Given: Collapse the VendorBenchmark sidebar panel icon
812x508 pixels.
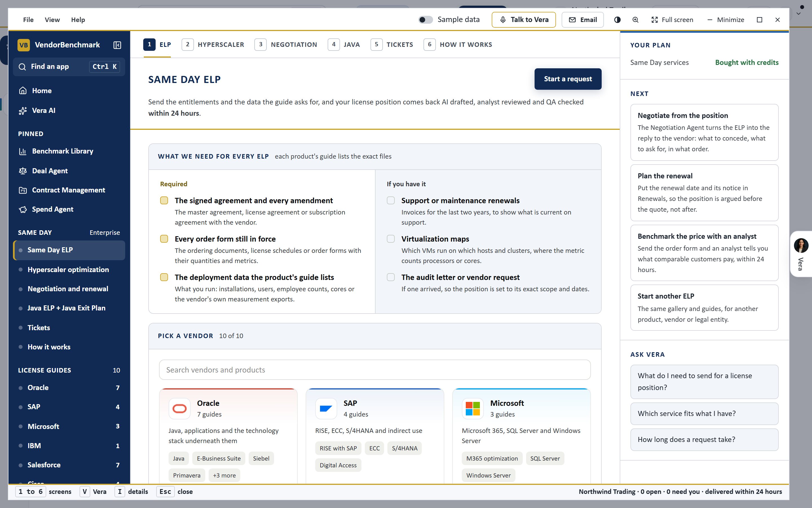Looking at the screenshot, I should pos(117,45).
